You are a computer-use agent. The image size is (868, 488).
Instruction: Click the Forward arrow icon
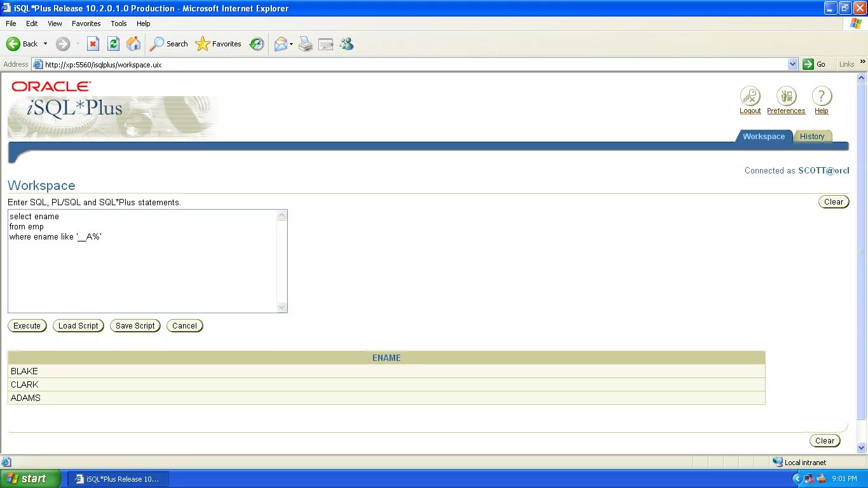(x=63, y=44)
